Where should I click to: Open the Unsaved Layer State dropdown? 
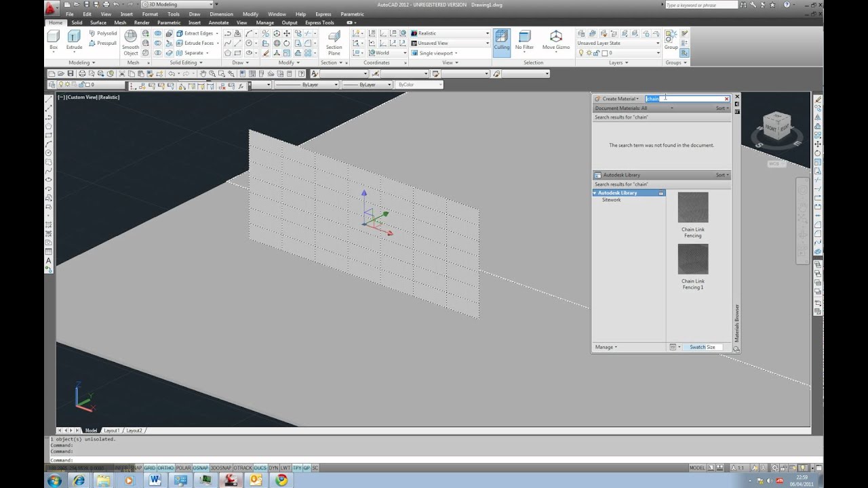coord(618,43)
